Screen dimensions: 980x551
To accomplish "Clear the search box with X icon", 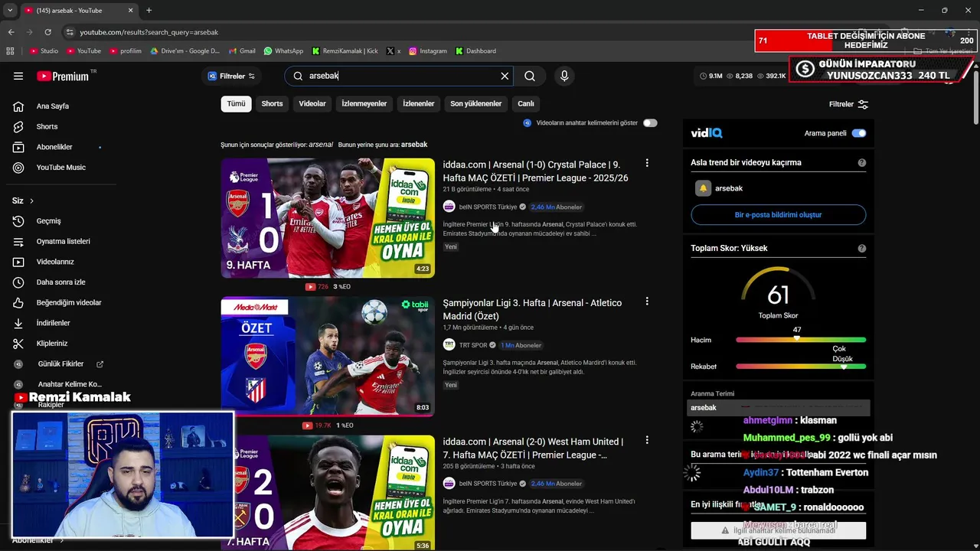I will pyautogui.click(x=505, y=76).
